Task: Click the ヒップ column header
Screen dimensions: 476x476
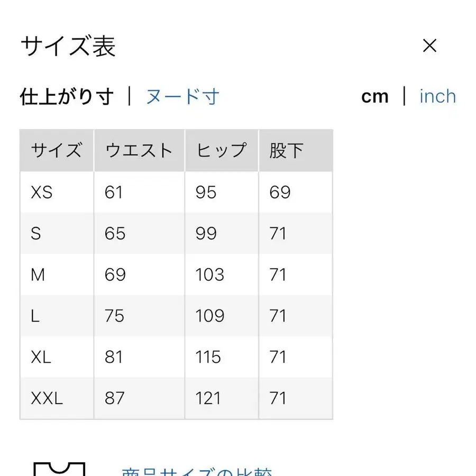Action: (x=221, y=150)
